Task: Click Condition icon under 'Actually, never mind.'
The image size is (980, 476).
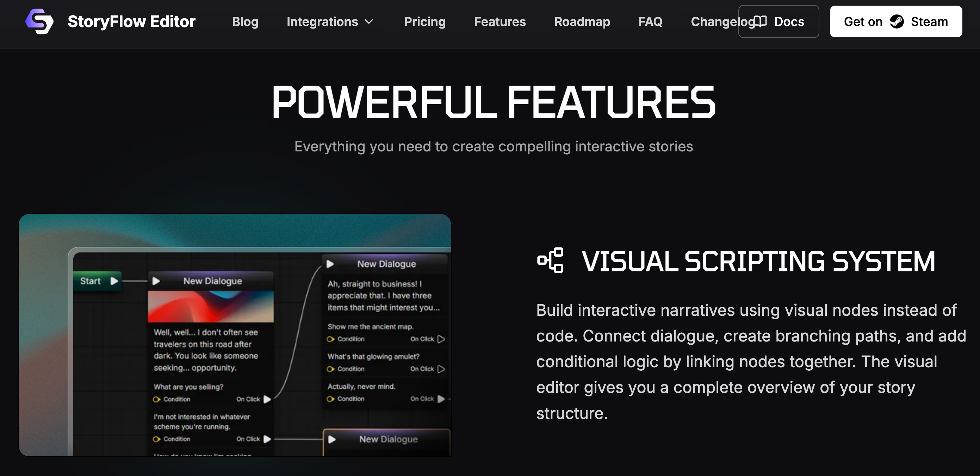Action: [330, 399]
